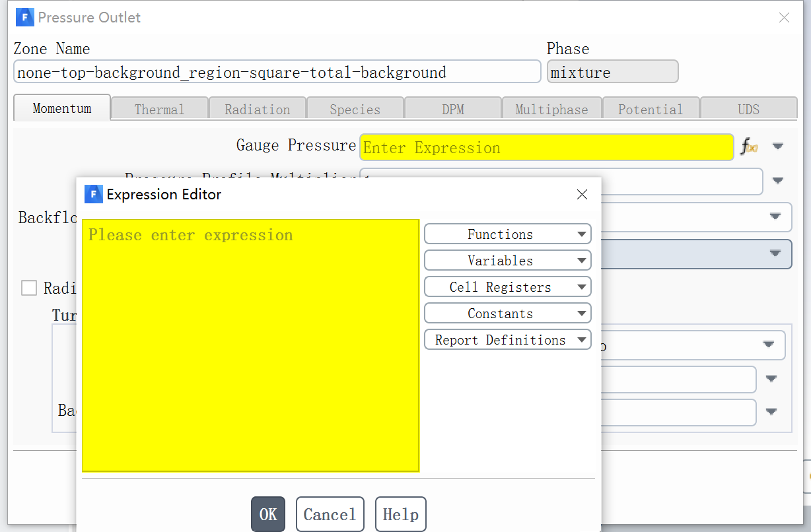Switch to the Radiation tab
This screenshot has width=811, height=532.
coord(257,108)
